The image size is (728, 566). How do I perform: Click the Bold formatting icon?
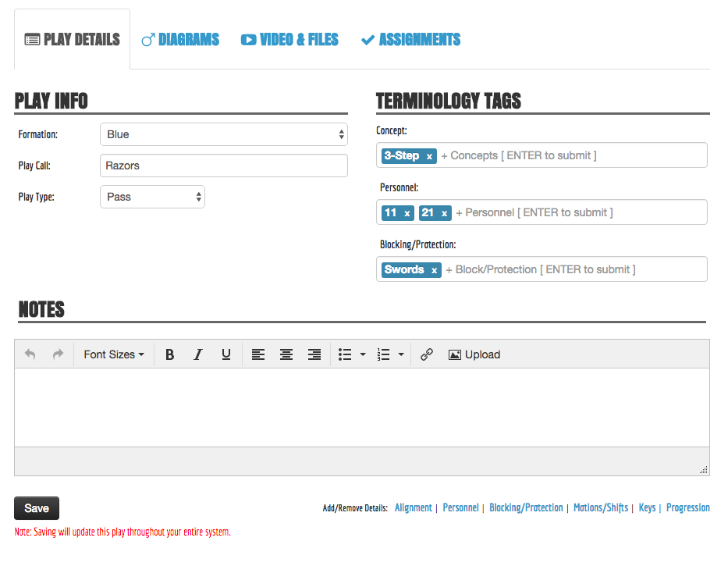point(169,354)
